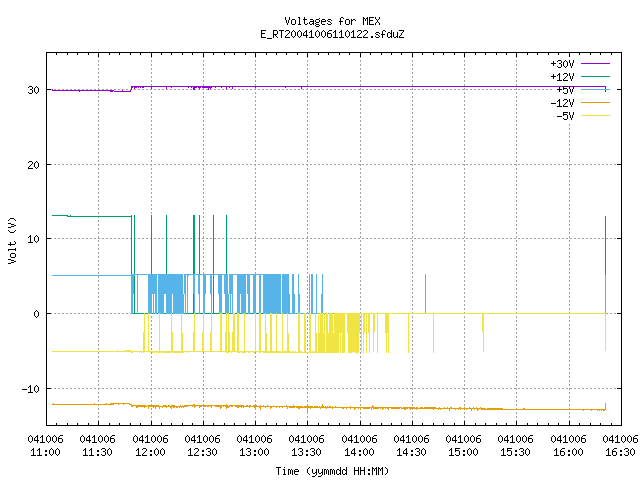Click the y-axis tick value 30
Screen dimensions: 640x480
click(x=33, y=90)
